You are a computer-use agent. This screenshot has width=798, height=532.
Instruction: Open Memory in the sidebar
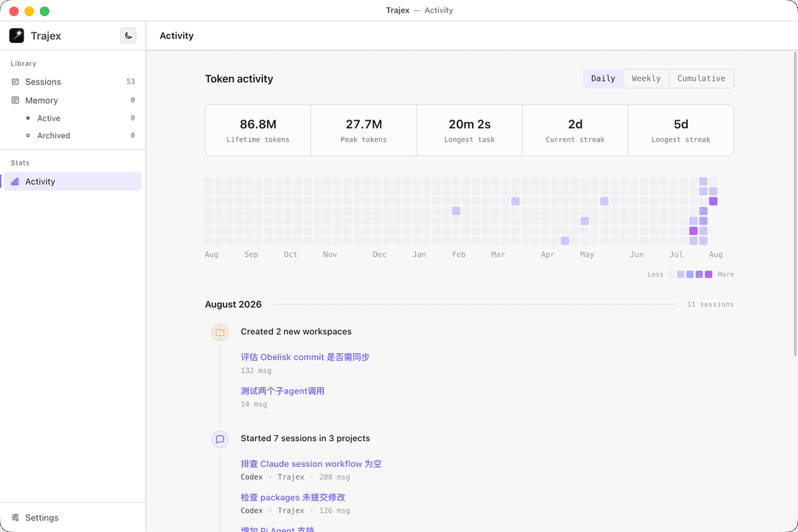click(x=72, y=100)
